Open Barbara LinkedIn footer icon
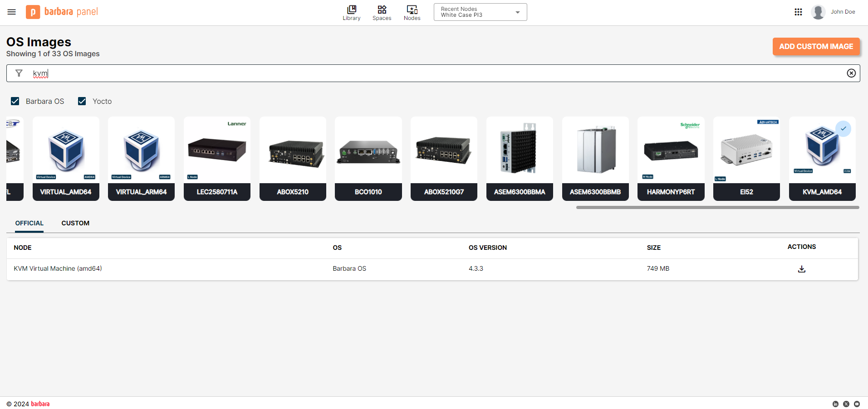 [835, 404]
